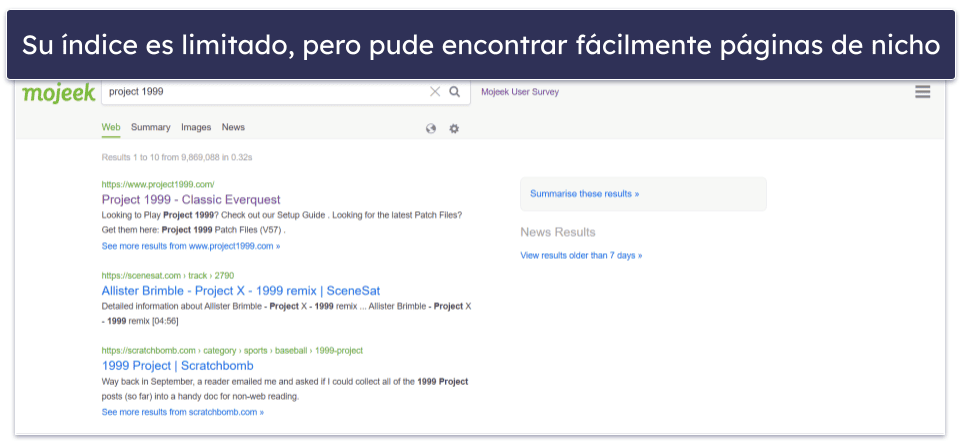960x441 pixels.
Task: Click the Mojeek logo
Action: coord(59,92)
